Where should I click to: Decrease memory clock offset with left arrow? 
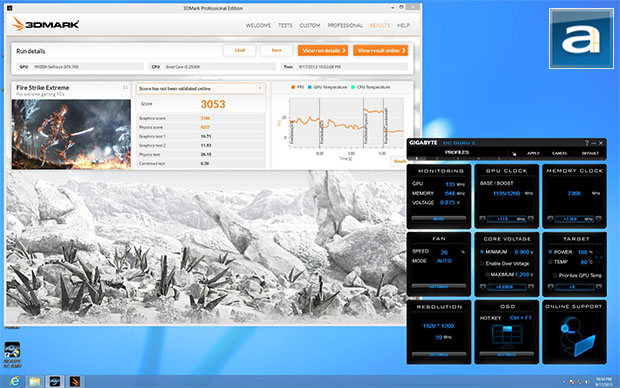point(550,219)
